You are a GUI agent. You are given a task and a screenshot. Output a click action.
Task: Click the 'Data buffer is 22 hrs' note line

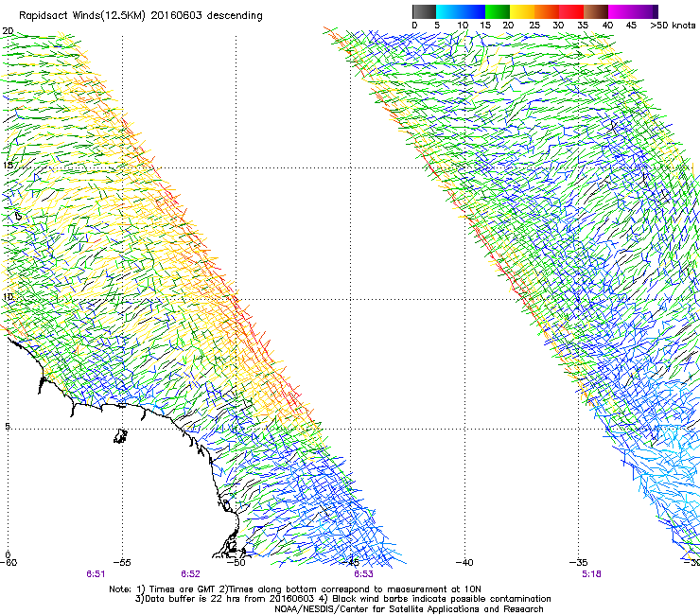(342, 599)
